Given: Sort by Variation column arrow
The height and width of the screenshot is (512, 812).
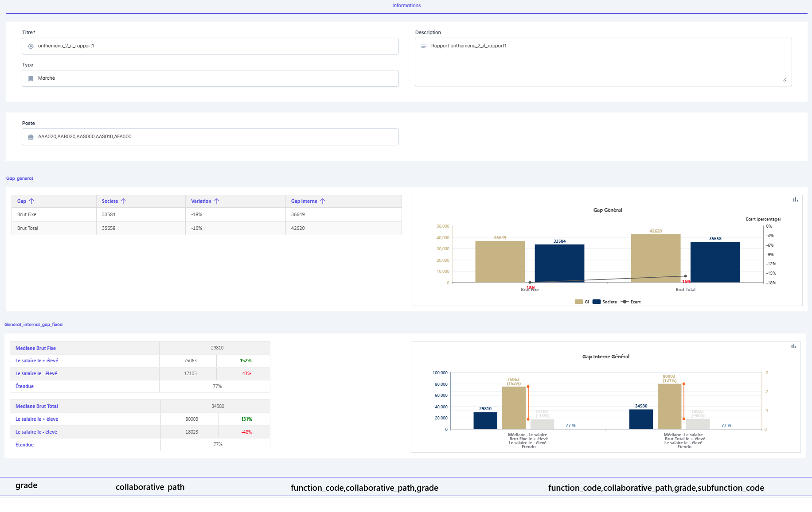Looking at the screenshot, I should pyautogui.click(x=217, y=201).
